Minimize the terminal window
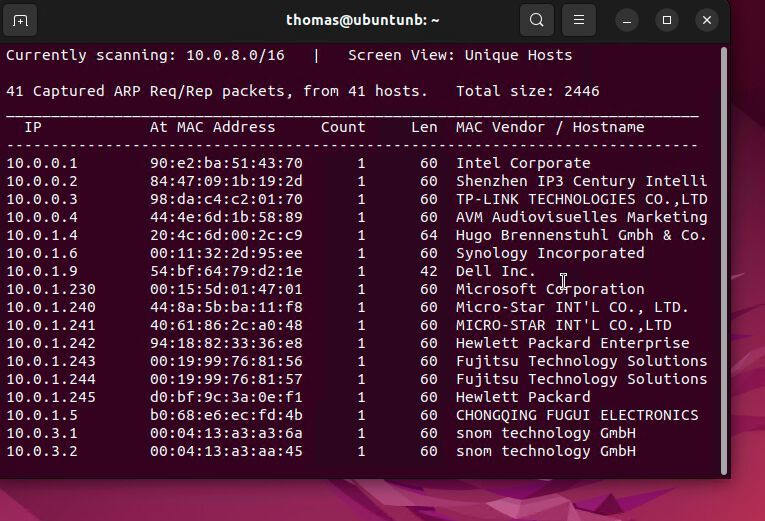 coord(627,20)
